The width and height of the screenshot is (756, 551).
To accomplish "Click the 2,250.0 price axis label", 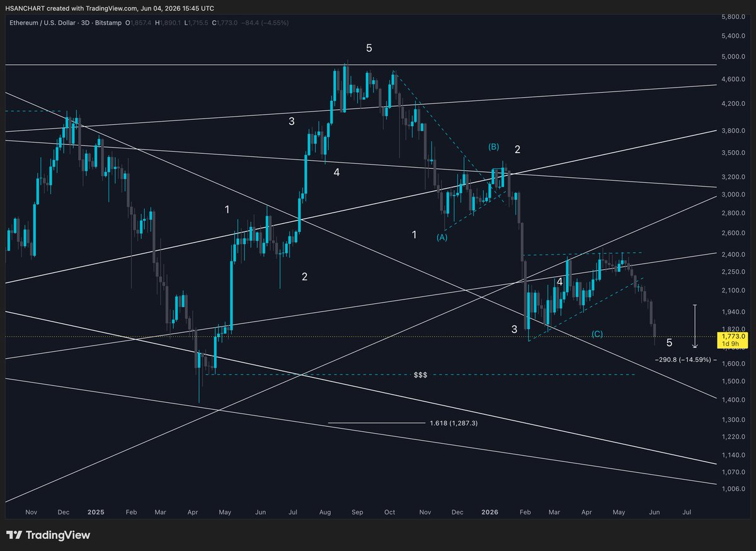I will pyautogui.click(x=733, y=272).
